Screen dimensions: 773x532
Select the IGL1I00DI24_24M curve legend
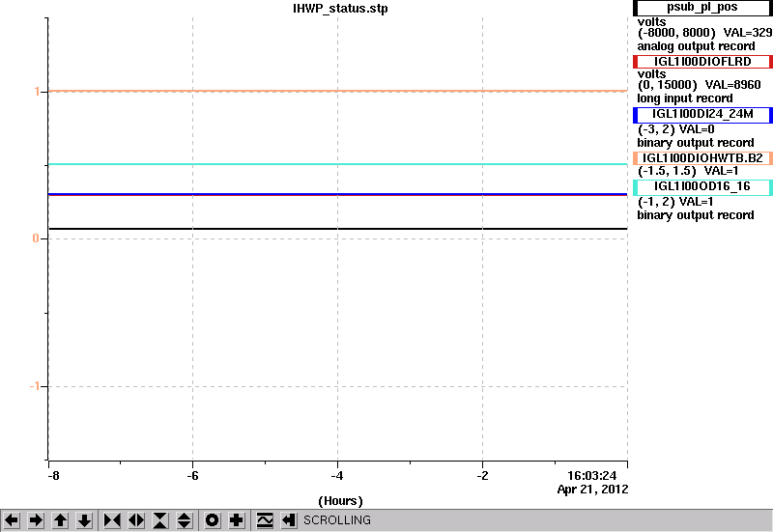(702, 115)
